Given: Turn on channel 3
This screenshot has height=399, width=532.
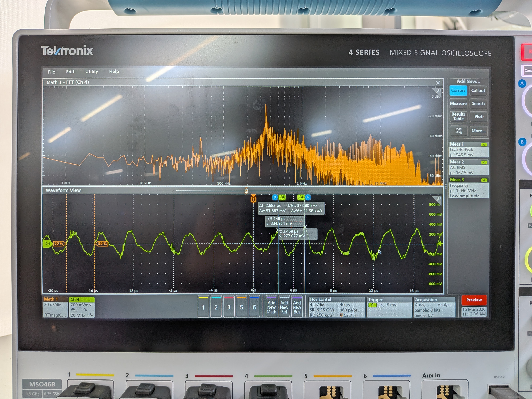Looking at the screenshot, I should (229, 307).
